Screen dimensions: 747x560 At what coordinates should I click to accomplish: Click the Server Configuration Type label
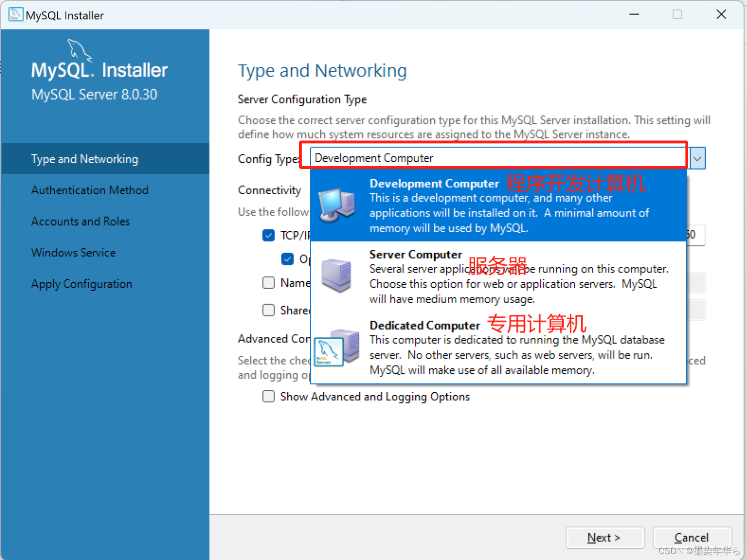pos(302,100)
